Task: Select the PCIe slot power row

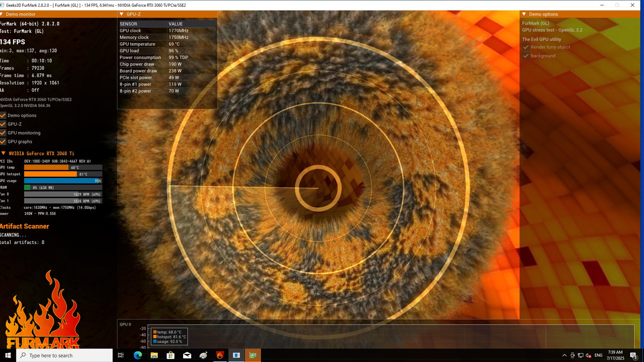Action: click(x=167, y=77)
